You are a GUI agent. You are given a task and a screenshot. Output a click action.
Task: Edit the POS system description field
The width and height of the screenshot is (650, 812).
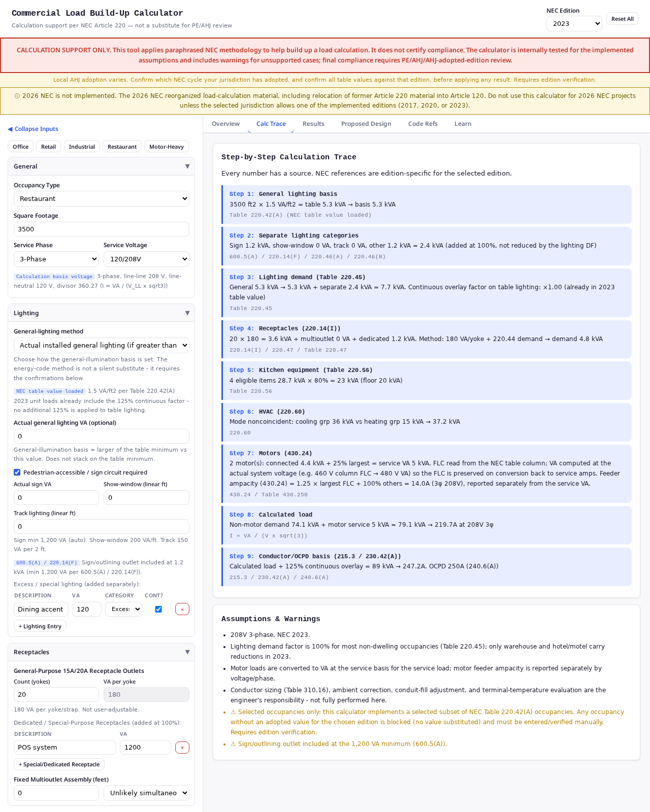pos(65,747)
